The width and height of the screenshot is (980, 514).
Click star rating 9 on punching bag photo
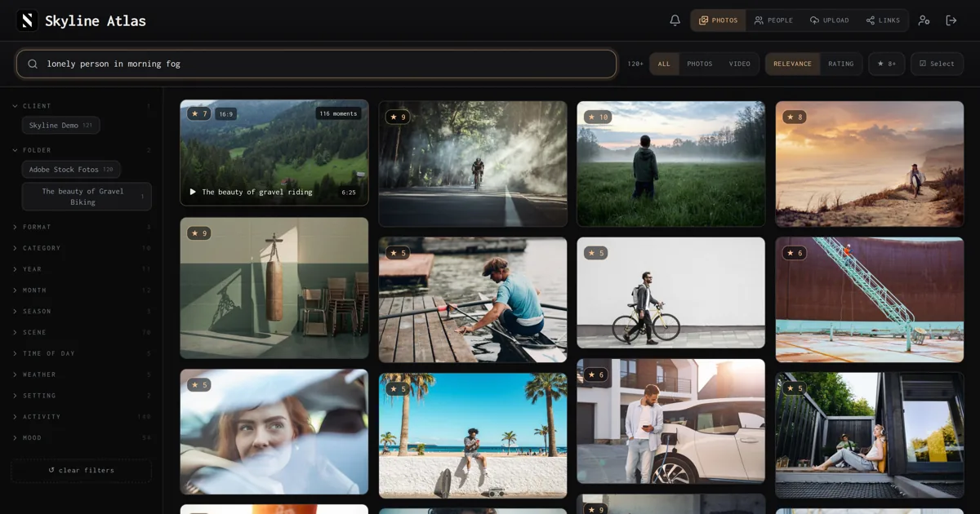199,233
